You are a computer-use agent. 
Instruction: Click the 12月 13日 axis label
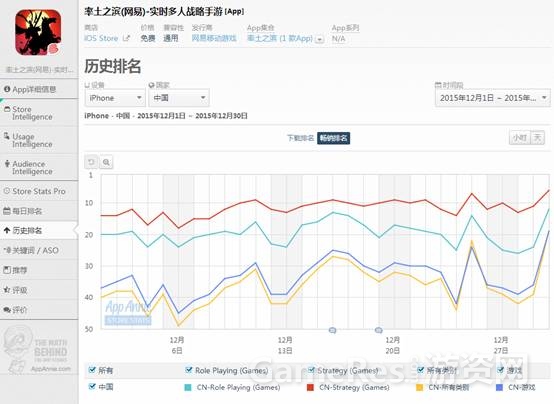[285, 345]
